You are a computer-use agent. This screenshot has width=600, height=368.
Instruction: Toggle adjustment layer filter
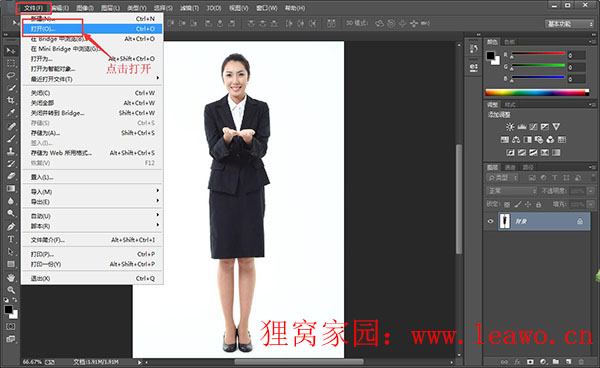point(543,178)
